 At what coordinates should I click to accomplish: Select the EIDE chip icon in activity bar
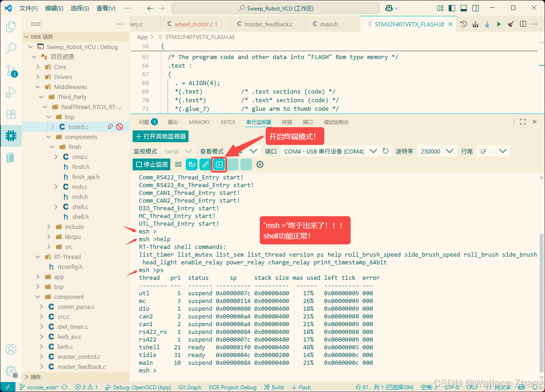[11, 135]
